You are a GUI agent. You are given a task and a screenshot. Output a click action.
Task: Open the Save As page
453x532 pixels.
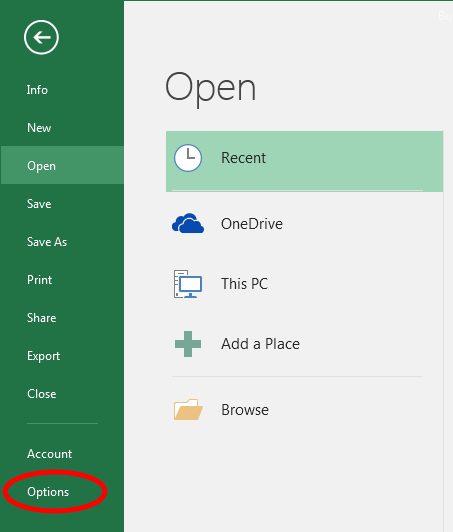(47, 242)
